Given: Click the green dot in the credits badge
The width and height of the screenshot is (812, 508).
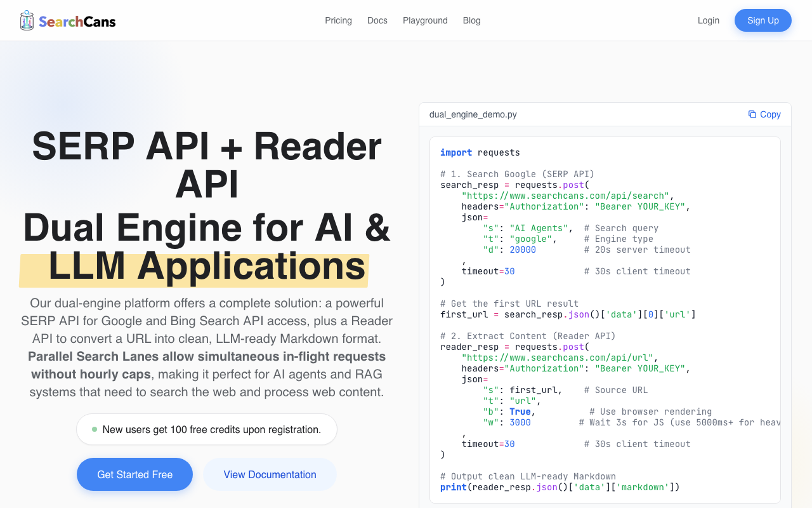Looking at the screenshot, I should pos(95,429).
